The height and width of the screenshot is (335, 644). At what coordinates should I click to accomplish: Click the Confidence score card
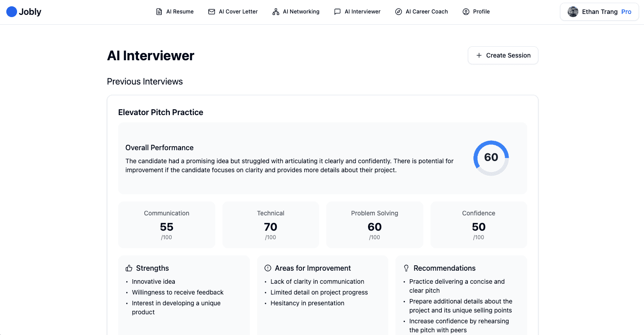[x=478, y=224]
